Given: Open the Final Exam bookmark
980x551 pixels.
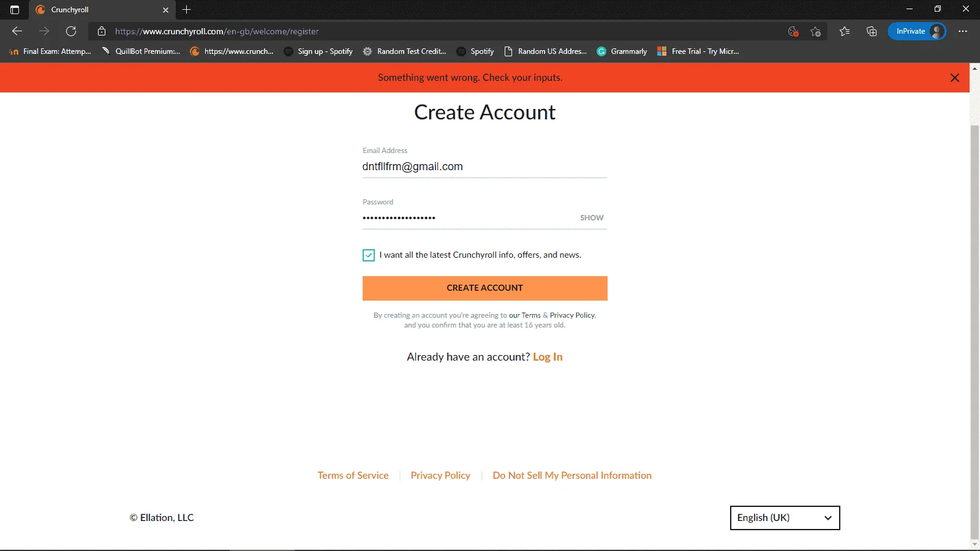Looking at the screenshot, I should click(50, 51).
